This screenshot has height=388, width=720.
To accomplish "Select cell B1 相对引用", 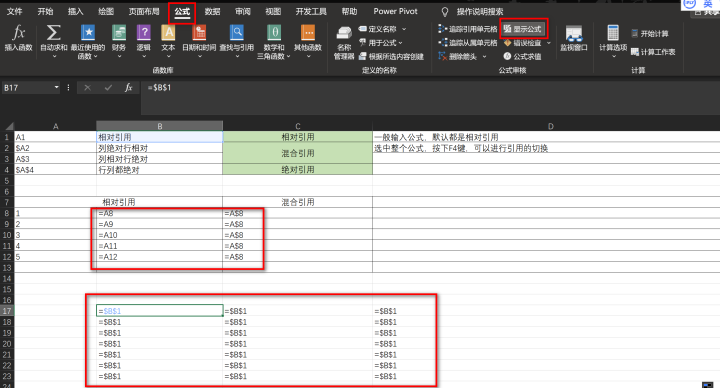I will coord(159,137).
